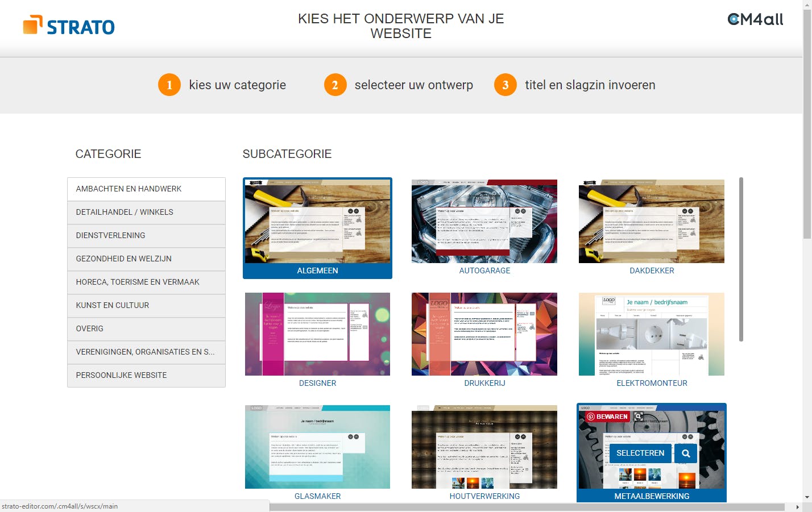Click the Autogarage subcategory label
This screenshot has height=512, width=812.
484,270
